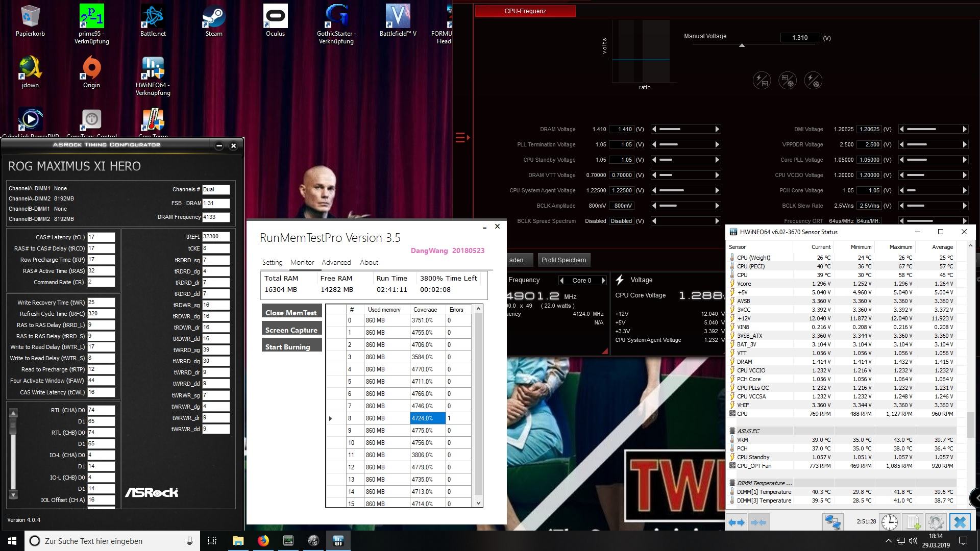Open the GothicStarter shortcut icon
The image size is (980, 551).
click(x=336, y=24)
